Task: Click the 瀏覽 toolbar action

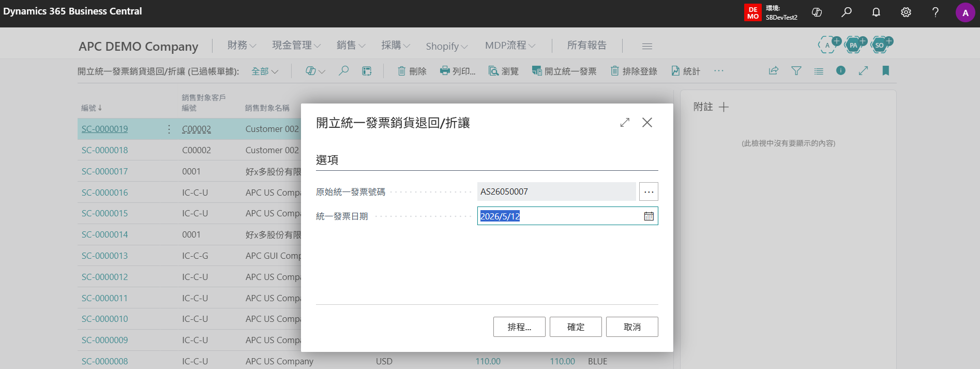Action: pyautogui.click(x=504, y=71)
